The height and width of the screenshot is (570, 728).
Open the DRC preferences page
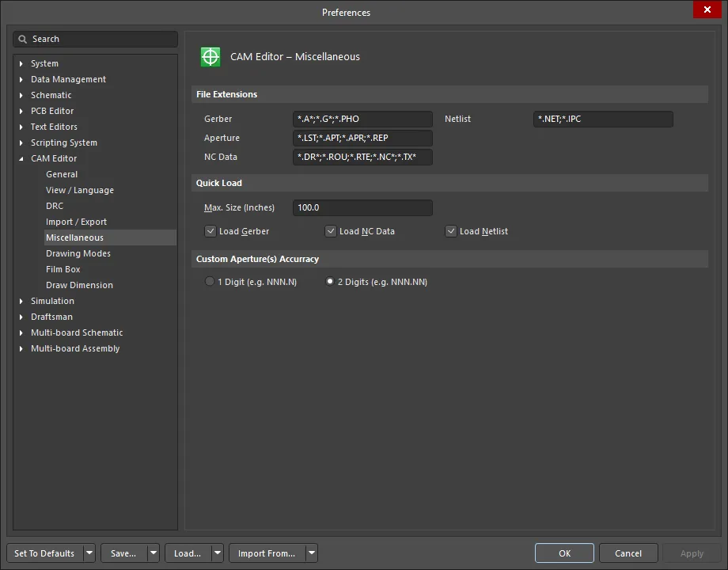pyautogui.click(x=55, y=206)
